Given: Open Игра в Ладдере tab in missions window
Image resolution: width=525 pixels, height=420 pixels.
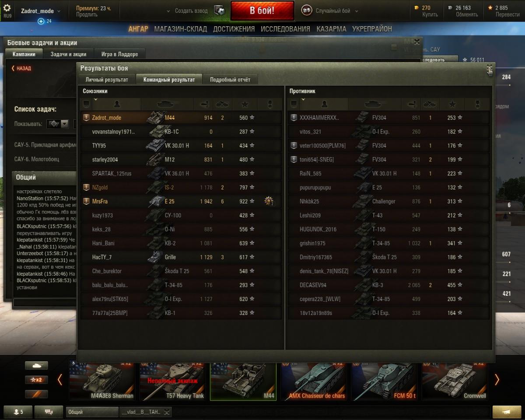Looking at the screenshot, I should [119, 54].
